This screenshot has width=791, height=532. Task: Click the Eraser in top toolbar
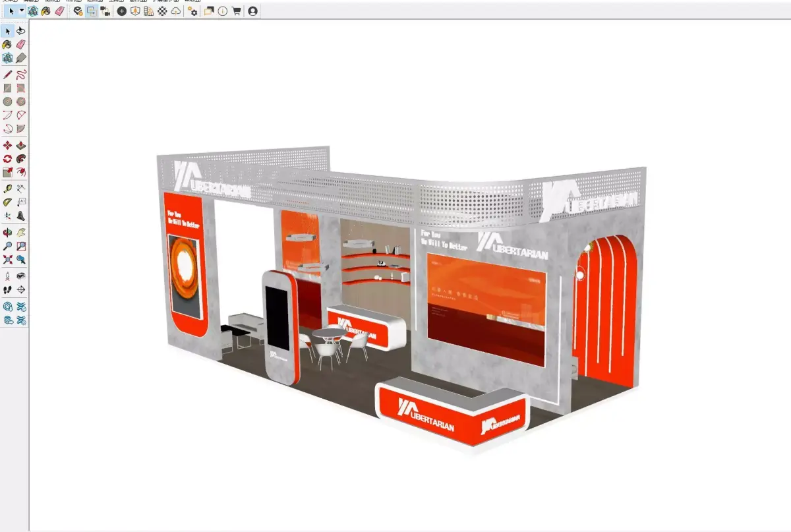(59, 11)
